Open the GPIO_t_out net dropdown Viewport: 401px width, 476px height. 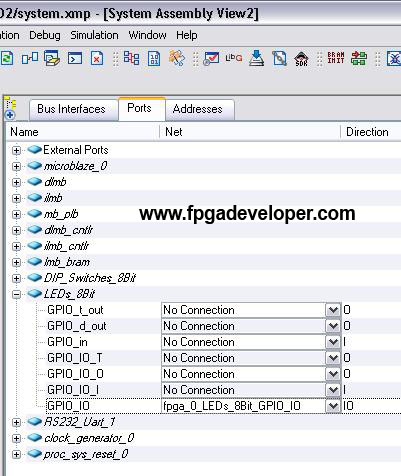[x=333, y=310]
